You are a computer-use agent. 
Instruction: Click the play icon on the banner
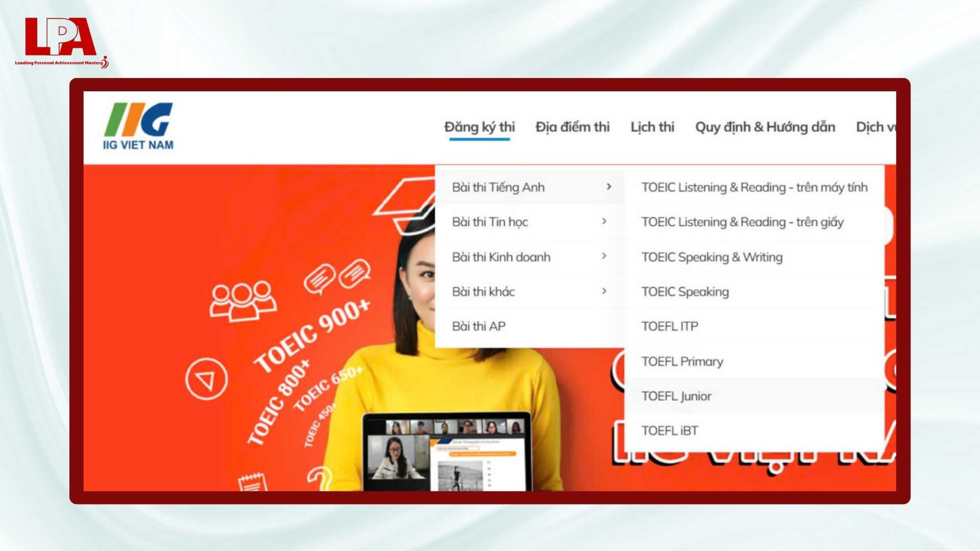coord(206,378)
